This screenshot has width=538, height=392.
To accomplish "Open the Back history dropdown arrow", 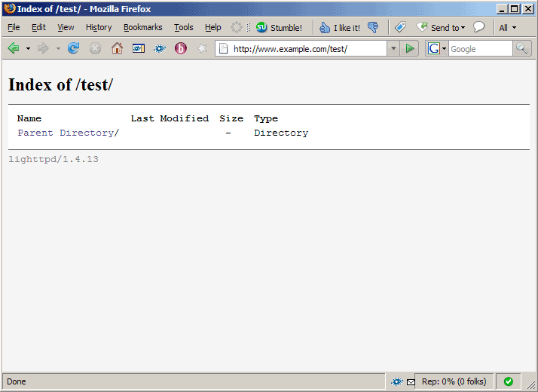I will pyautogui.click(x=29, y=48).
